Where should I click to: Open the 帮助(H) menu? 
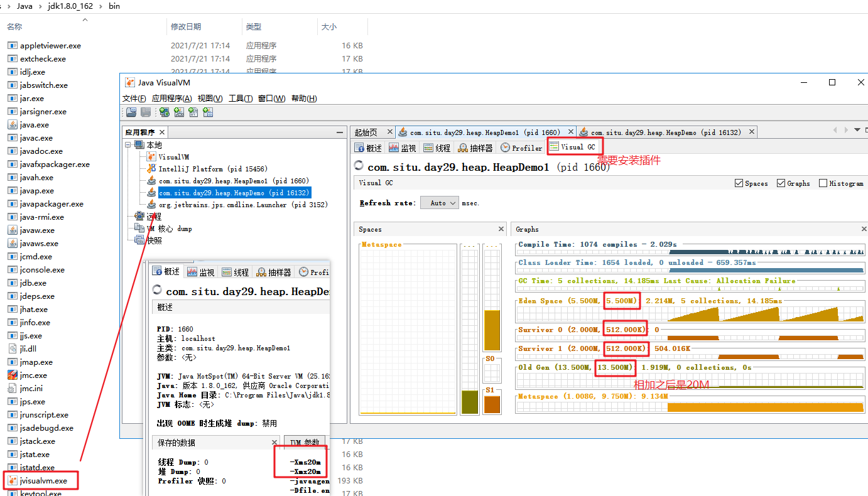point(304,99)
